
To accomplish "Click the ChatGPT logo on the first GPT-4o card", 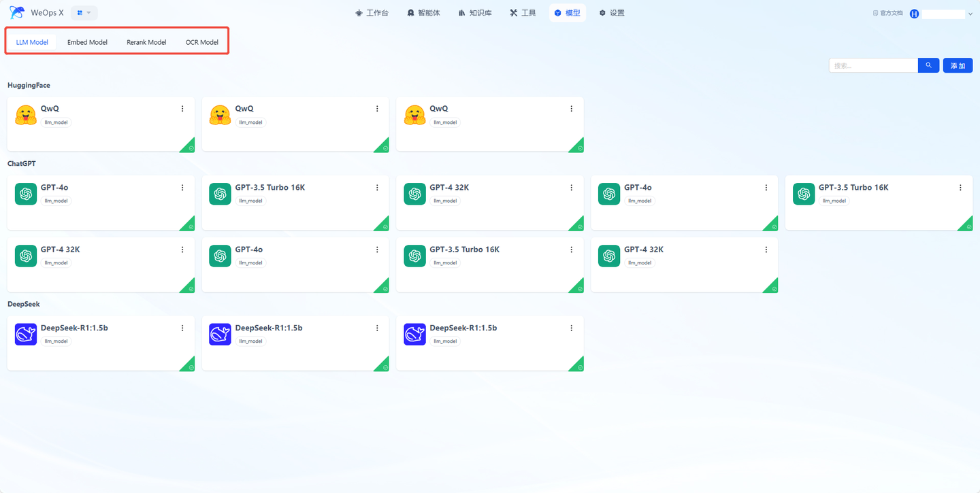I will click(26, 194).
